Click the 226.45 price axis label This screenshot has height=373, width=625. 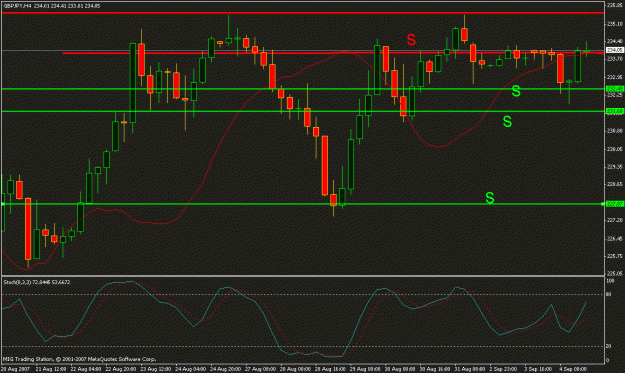(614, 238)
